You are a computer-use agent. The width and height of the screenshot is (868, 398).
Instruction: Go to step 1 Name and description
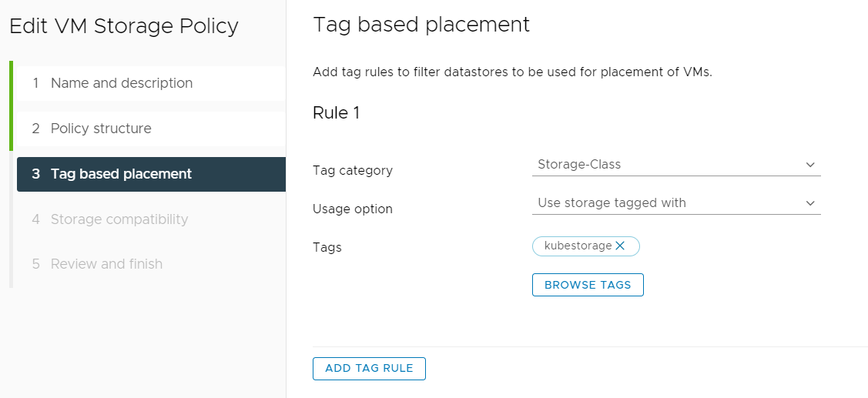122,83
